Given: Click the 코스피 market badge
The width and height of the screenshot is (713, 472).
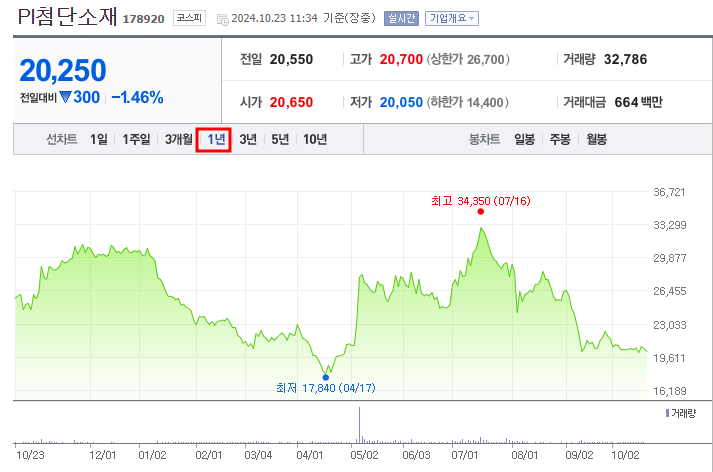Looking at the screenshot, I should click(189, 18).
